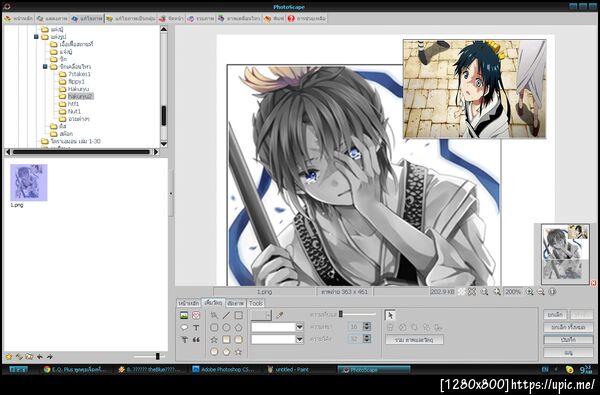The height and width of the screenshot is (395, 600).
Task: Collapse the top-level expanded folder in the tree
Action: coord(36,37)
